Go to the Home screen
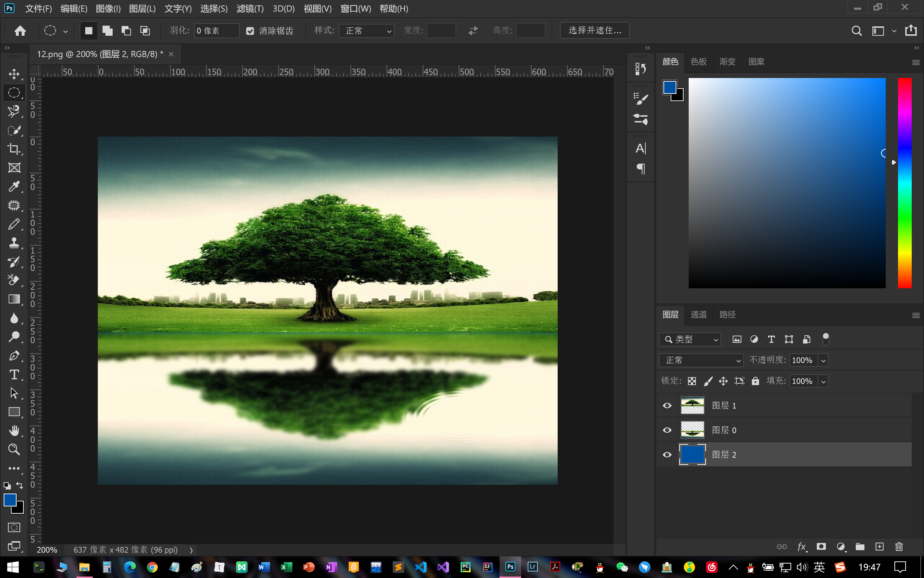The height and width of the screenshot is (578, 924). click(20, 31)
